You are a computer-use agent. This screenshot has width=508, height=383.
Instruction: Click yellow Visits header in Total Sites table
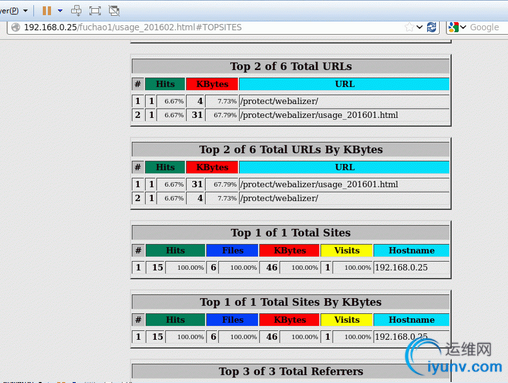click(x=346, y=250)
